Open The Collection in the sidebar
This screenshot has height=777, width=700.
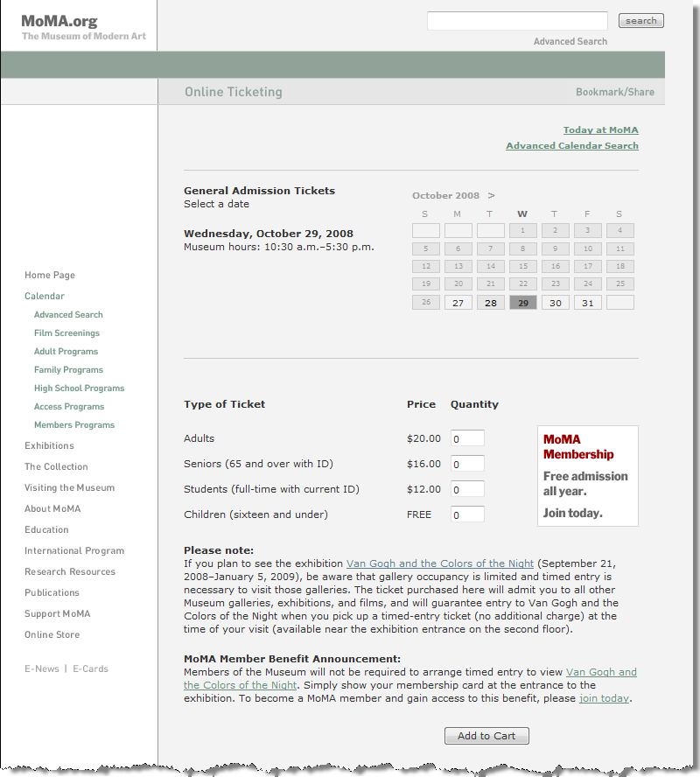[x=56, y=466]
